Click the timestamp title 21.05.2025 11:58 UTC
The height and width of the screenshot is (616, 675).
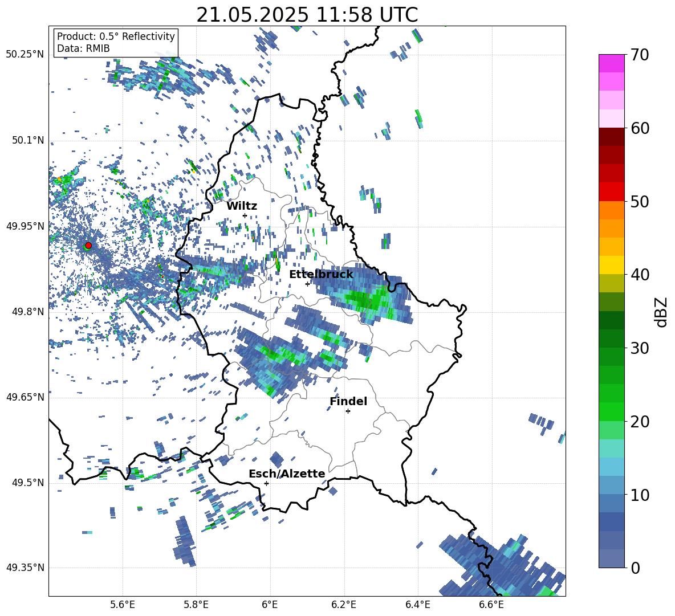point(307,15)
